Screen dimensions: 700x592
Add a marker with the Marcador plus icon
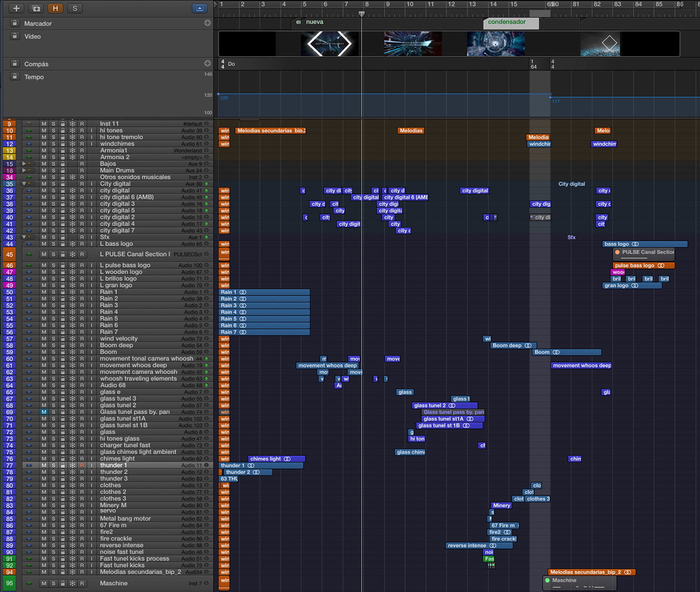click(x=207, y=23)
